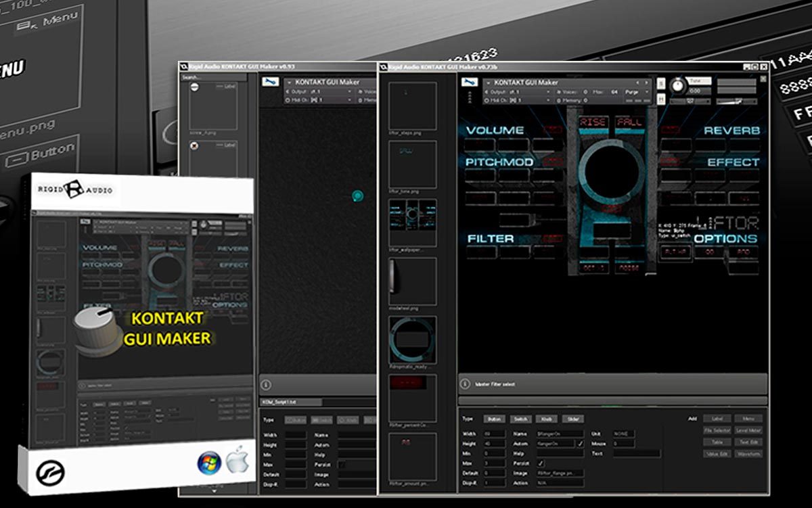
Task: Open the Midi Ch dropdown in v0.73b
Action: tap(519, 99)
